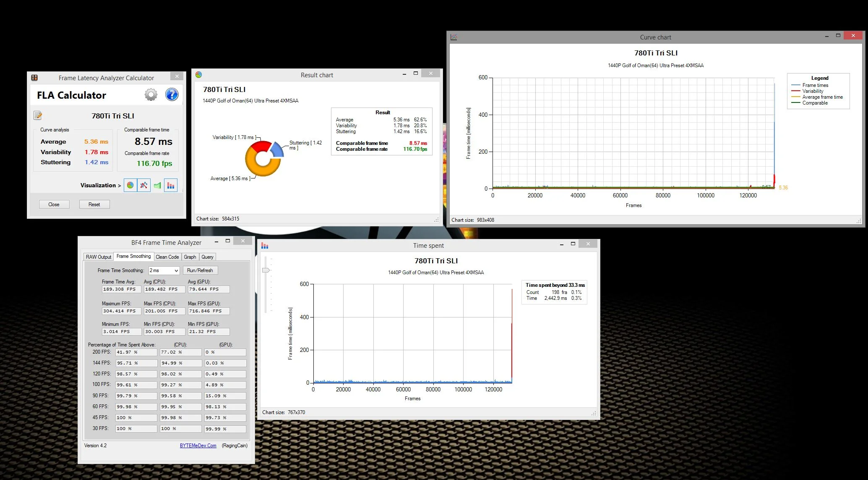Open the BYTEMeDev.Com link
The image size is (868, 480).
pos(198,446)
